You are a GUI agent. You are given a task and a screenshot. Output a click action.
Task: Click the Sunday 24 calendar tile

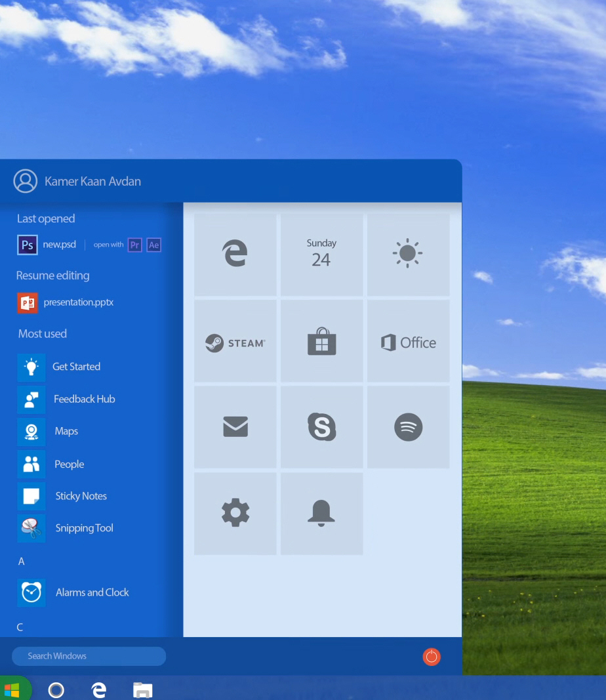click(321, 254)
